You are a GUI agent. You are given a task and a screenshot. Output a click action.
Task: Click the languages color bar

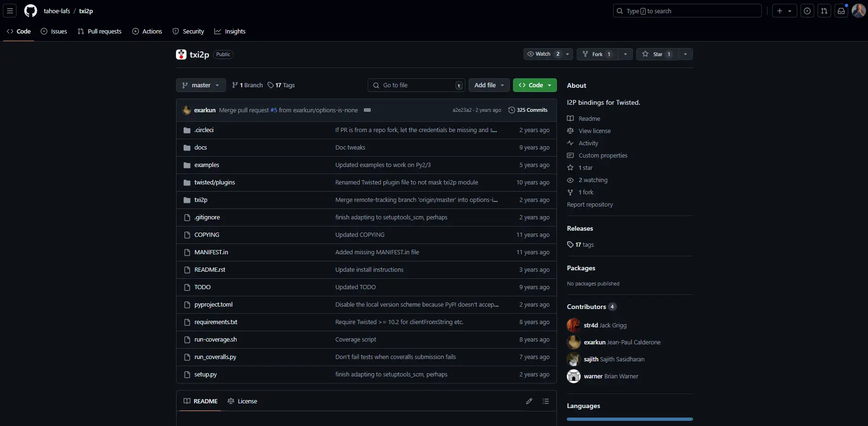pos(630,419)
